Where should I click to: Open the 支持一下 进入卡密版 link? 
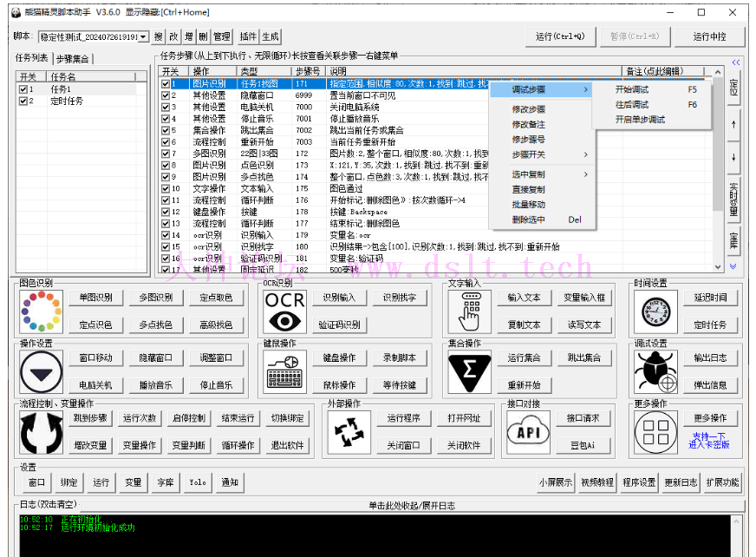click(709, 440)
